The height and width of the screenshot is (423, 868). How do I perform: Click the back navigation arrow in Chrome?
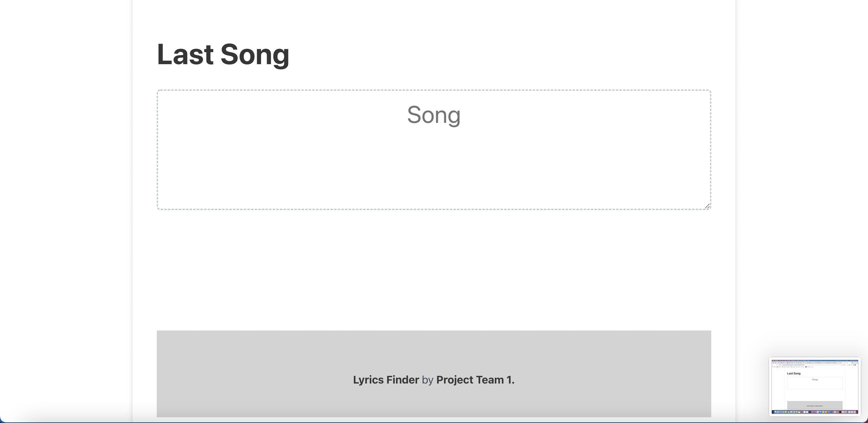773,365
